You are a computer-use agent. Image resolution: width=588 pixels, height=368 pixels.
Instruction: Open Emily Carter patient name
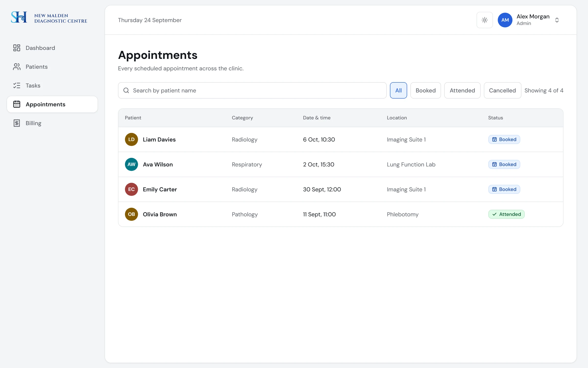[160, 189]
